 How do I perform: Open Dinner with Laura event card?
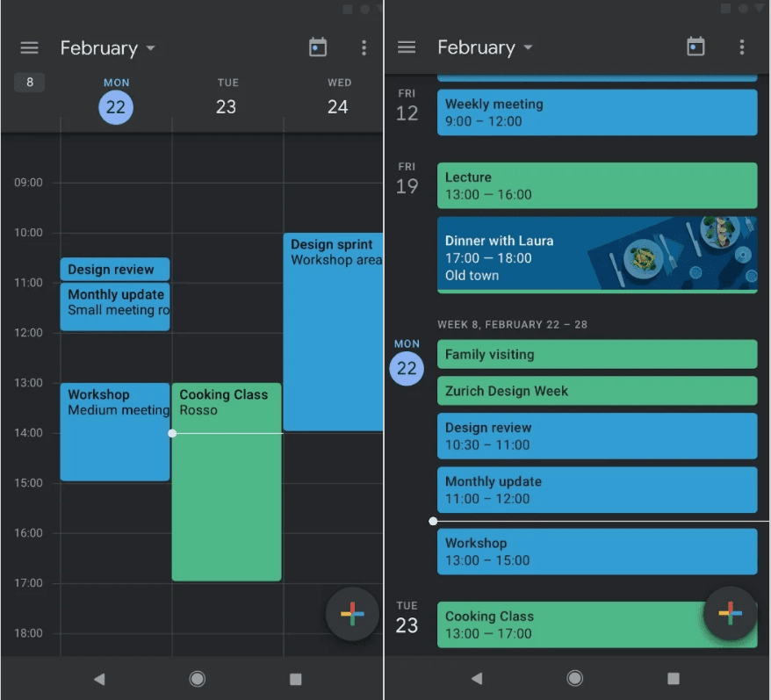[597, 255]
